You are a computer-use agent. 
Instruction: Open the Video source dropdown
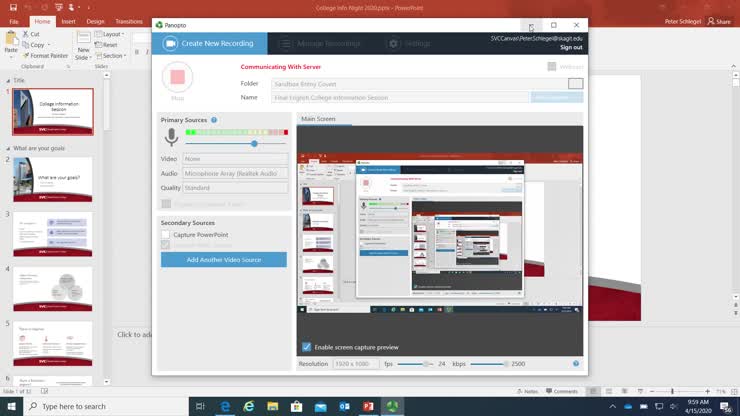[x=235, y=159]
